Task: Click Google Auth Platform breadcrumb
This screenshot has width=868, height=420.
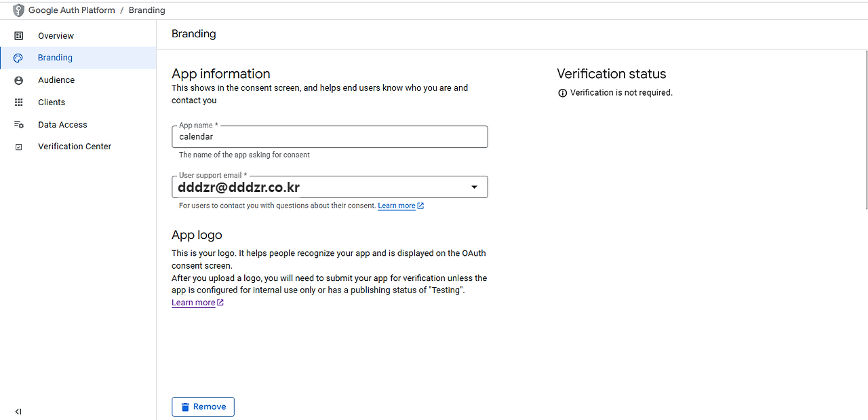Action: (x=72, y=10)
